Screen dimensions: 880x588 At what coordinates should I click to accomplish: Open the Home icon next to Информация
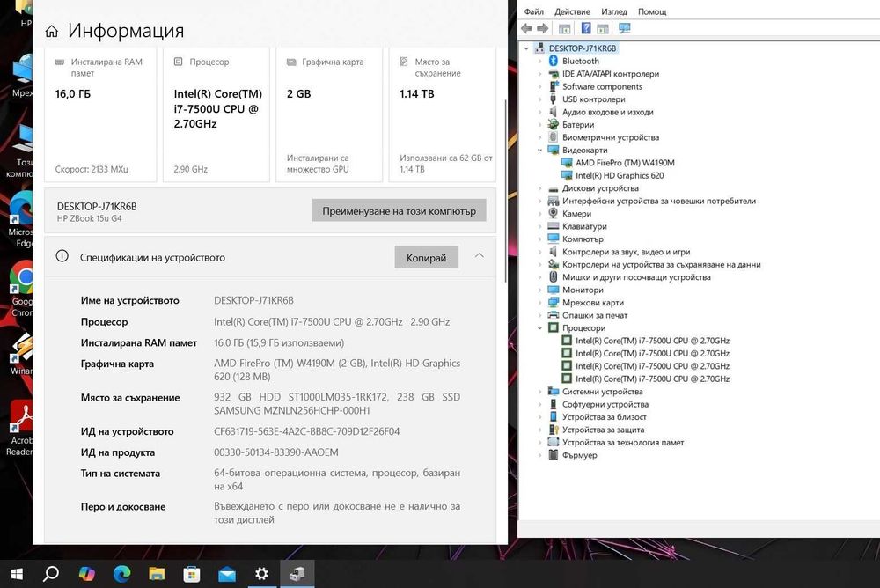pos(52,31)
